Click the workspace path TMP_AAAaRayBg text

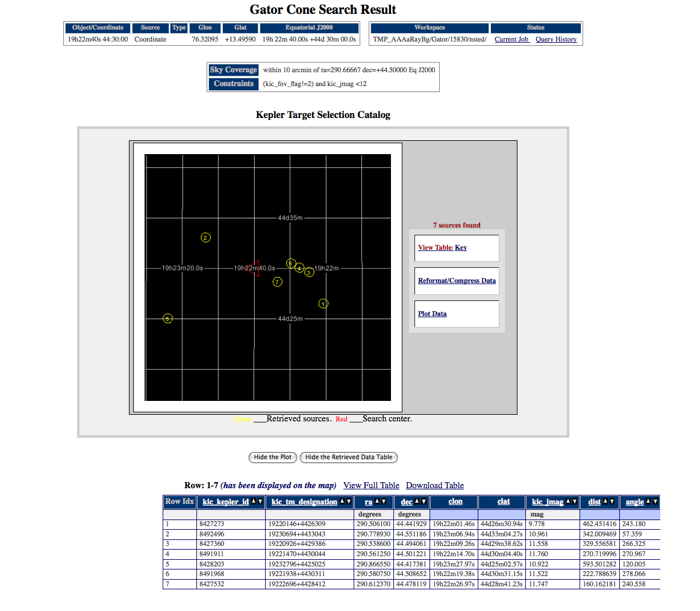[430, 39]
